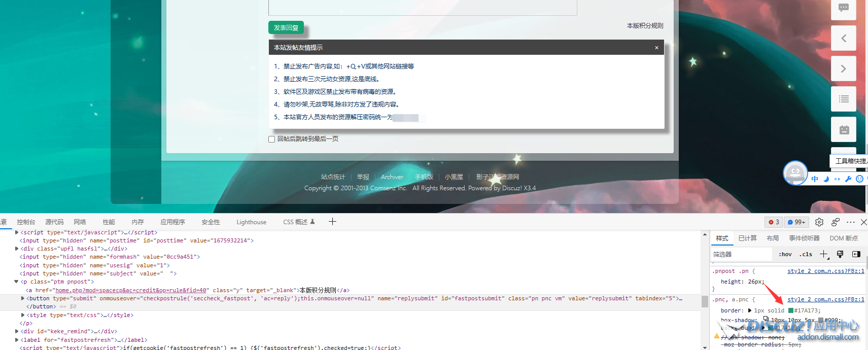Open the 安全性 tab

211,222
